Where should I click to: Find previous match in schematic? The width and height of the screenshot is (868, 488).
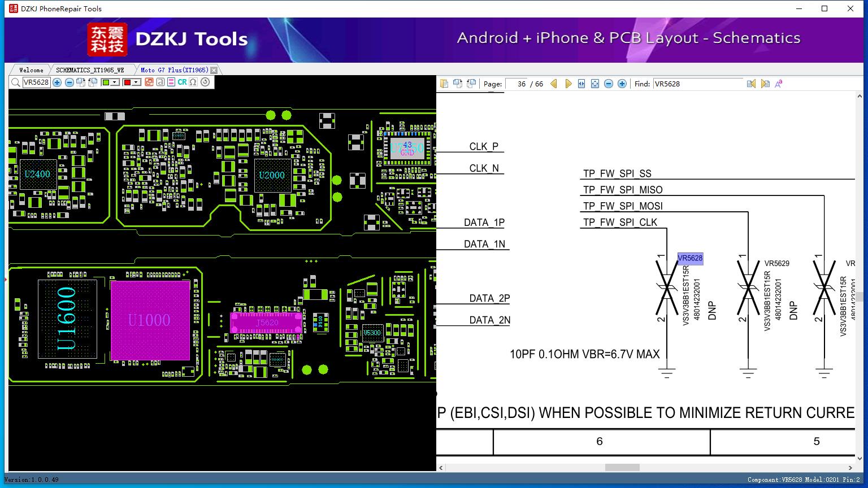click(x=751, y=84)
